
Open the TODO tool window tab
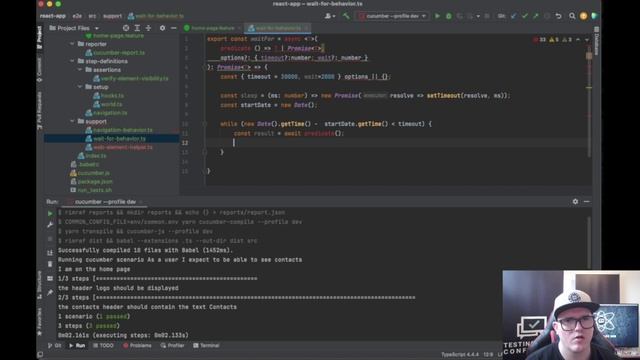103,346
